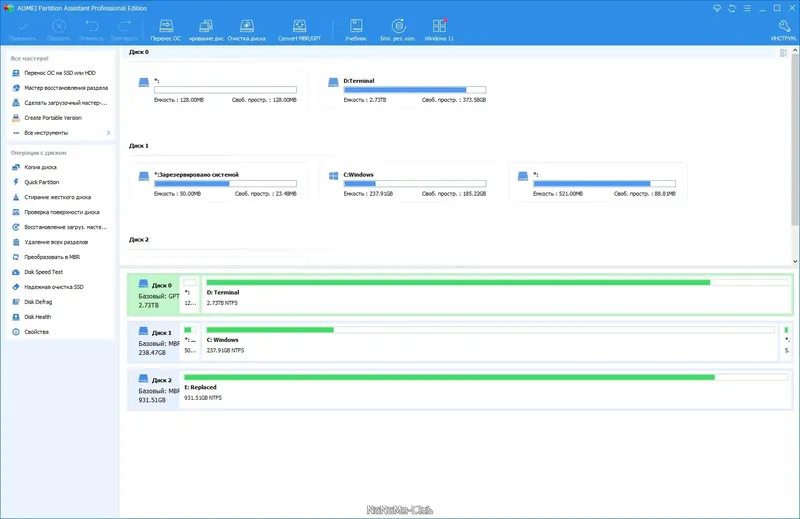Click the Операции с диском section header

pos(39,153)
